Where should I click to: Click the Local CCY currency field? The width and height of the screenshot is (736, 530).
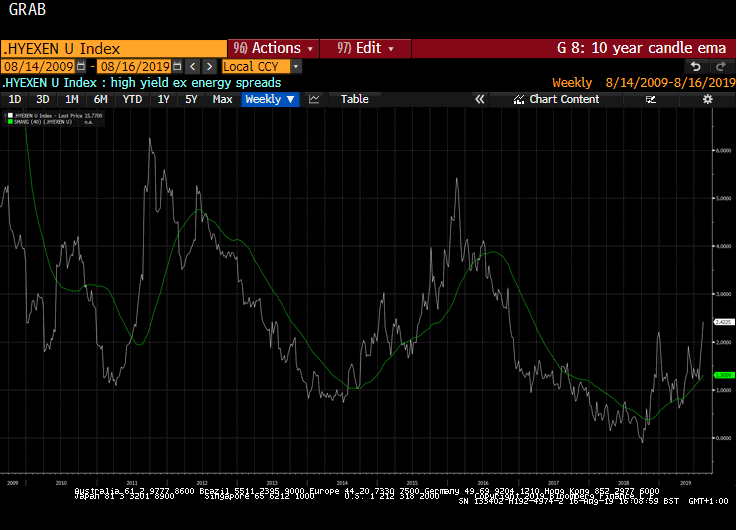[256, 67]
